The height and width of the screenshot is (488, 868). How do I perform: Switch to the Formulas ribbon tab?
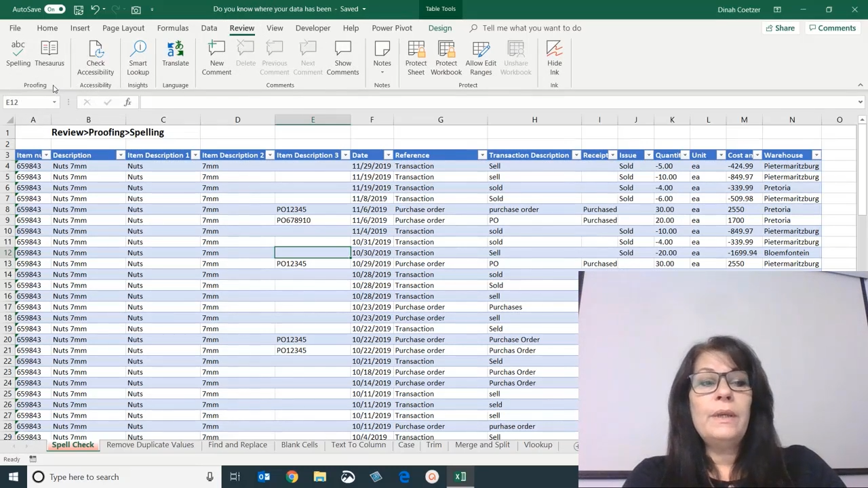click(172, 28)
